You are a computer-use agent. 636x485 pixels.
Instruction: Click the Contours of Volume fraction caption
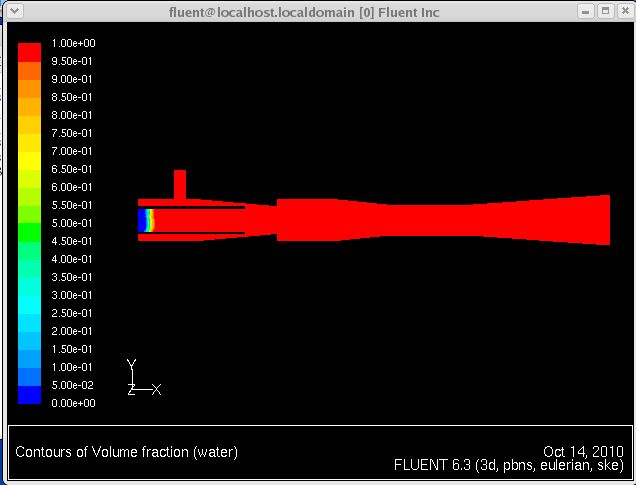pyautogui.click(x=126, y=452)
